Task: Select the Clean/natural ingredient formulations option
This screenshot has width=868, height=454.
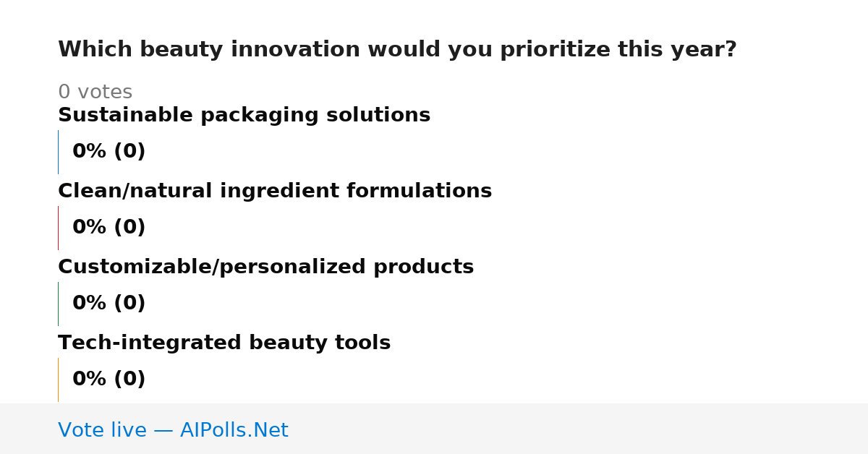Action: pyautogui.click(x=275, y=191)
